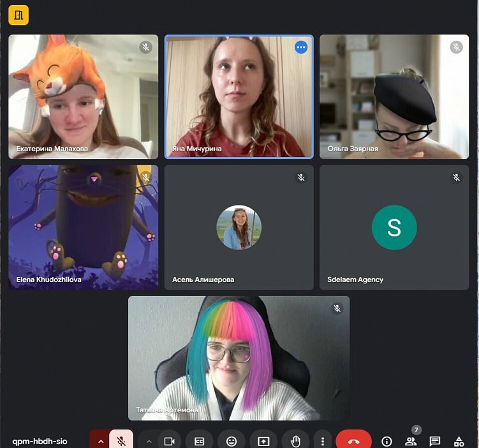
Task: Click the name label Elena Khudozhilova
Action: [x=49, y=280]
